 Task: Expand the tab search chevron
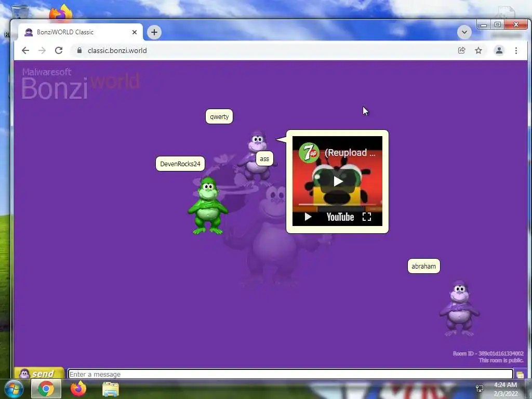tap(464, 32)
